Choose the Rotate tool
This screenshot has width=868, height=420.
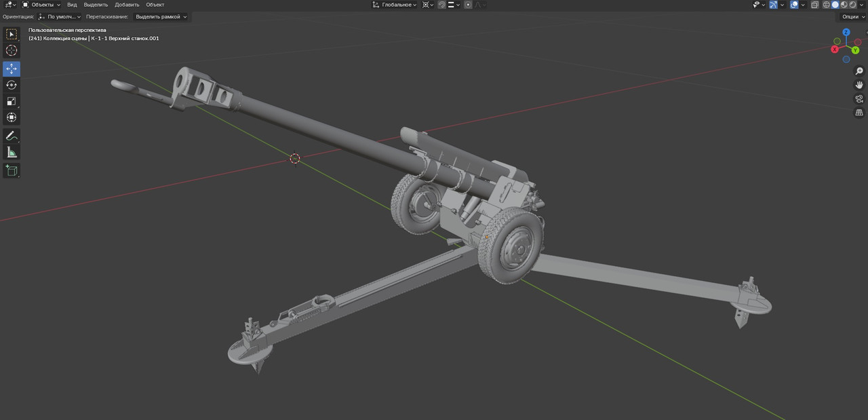(12, 85)
